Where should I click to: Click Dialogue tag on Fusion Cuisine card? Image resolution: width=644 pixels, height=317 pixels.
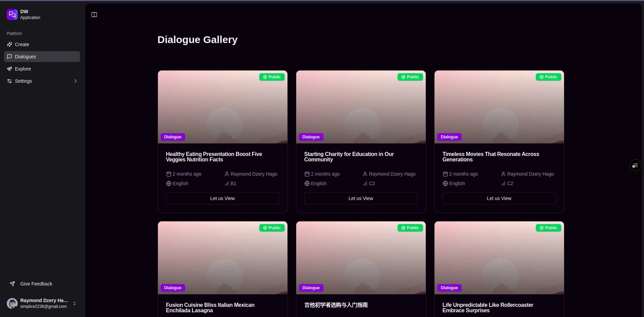[x=173, y=288]
